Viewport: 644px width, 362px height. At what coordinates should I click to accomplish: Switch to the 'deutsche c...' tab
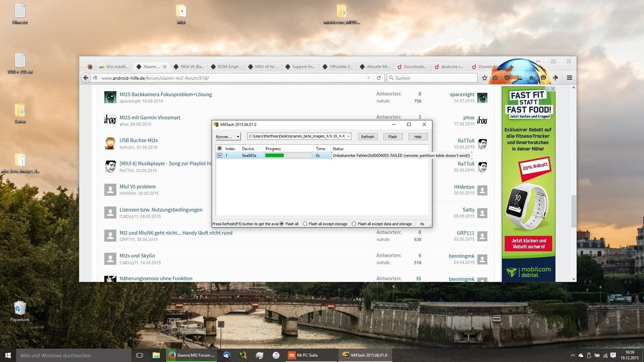tap(449, 67)
